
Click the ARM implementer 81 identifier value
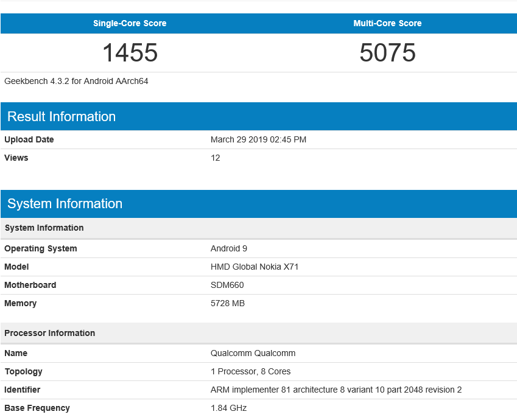(x=336, y=390)
